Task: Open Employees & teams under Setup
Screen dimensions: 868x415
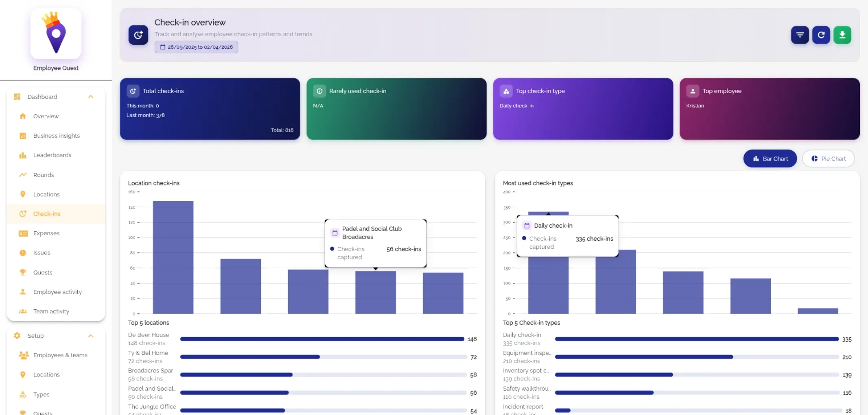Action: [x=60, y=355]
